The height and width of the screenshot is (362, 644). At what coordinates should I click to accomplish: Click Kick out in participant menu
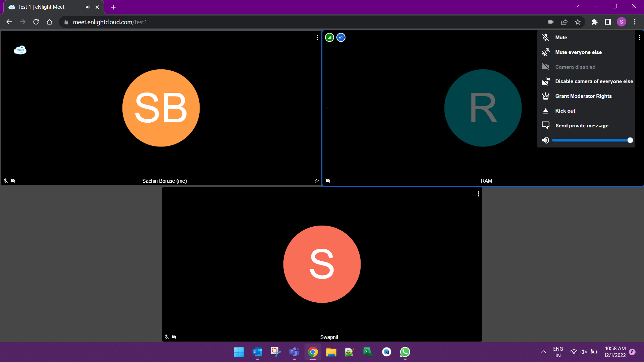point(565,111)
